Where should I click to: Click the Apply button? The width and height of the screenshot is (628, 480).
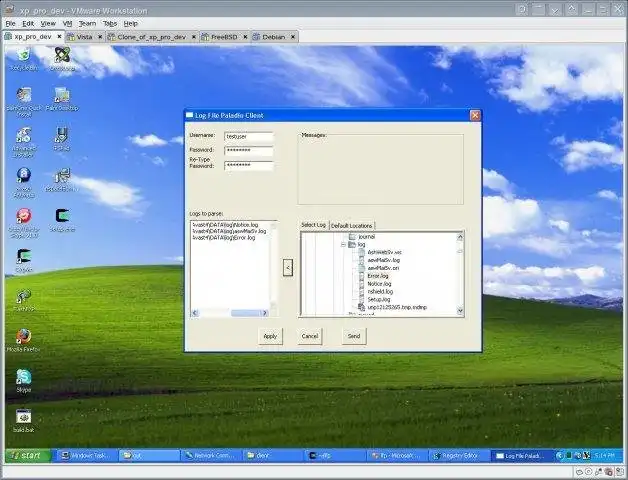coord(270,336)
